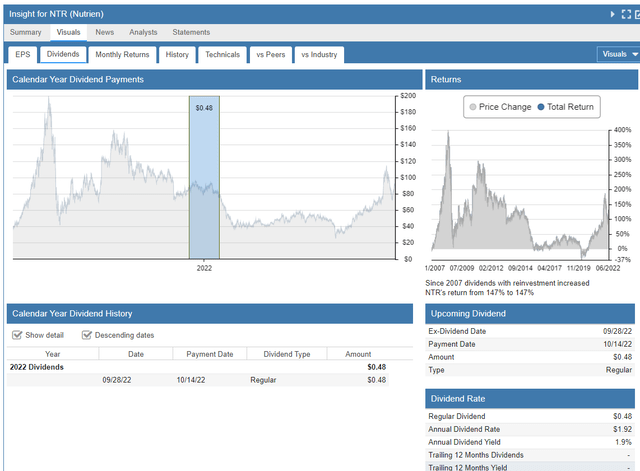Click the Type row in Upcoming Dividend
Viewport: 640px width, 471px height.
pyautogui.click(x=530, y=370)
